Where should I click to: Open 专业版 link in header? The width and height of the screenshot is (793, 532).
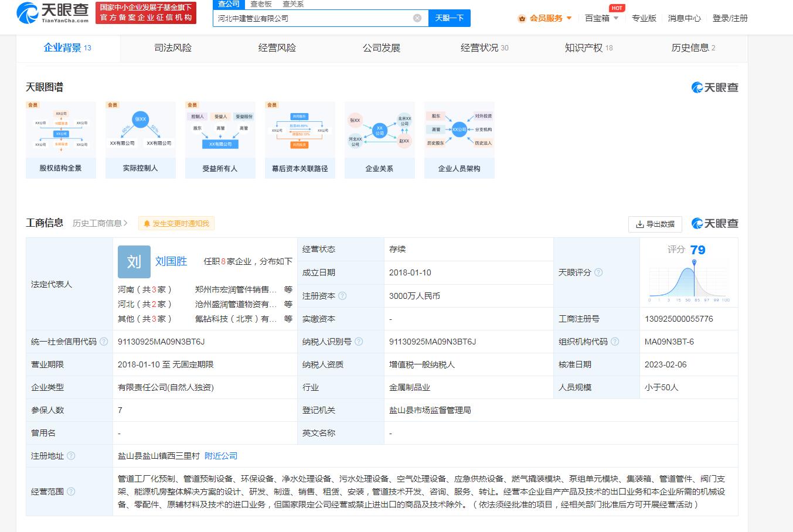(x=644, y=18)
